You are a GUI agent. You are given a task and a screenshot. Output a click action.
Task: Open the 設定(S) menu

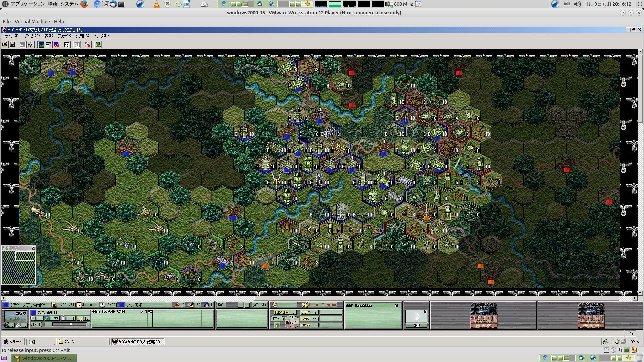click(x=82, y=36)
